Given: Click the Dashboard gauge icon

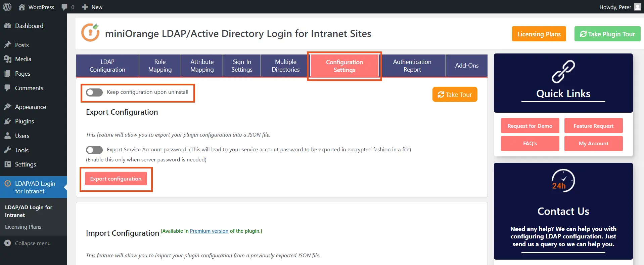Looking at the screenshot, I should point(7,26).
